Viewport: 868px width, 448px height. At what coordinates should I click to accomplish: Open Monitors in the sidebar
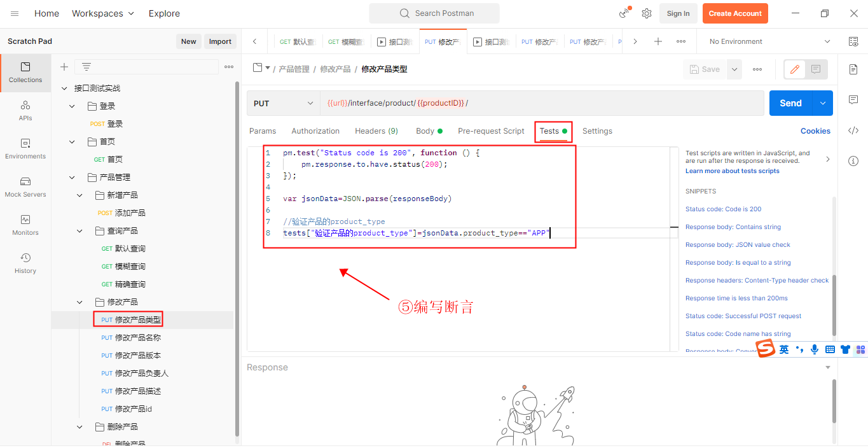tap(25, 225)
